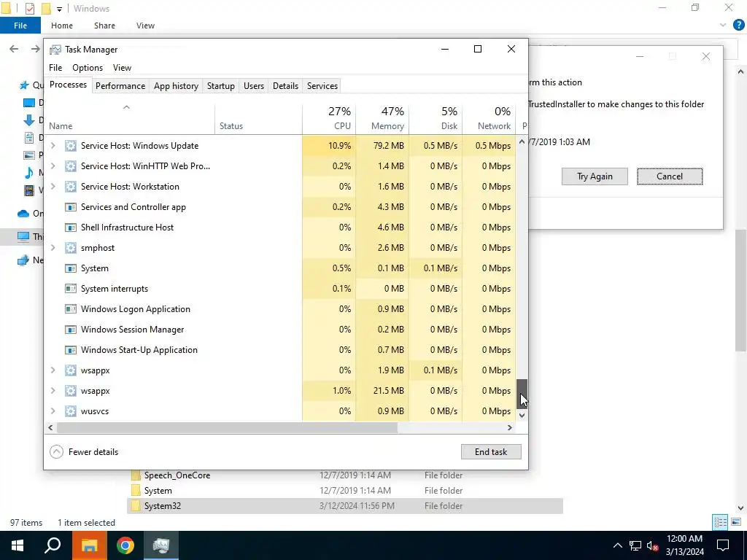Click the Task Manager taskbar icon
Screen dimensions: 747x560
[x=161, y=545]
